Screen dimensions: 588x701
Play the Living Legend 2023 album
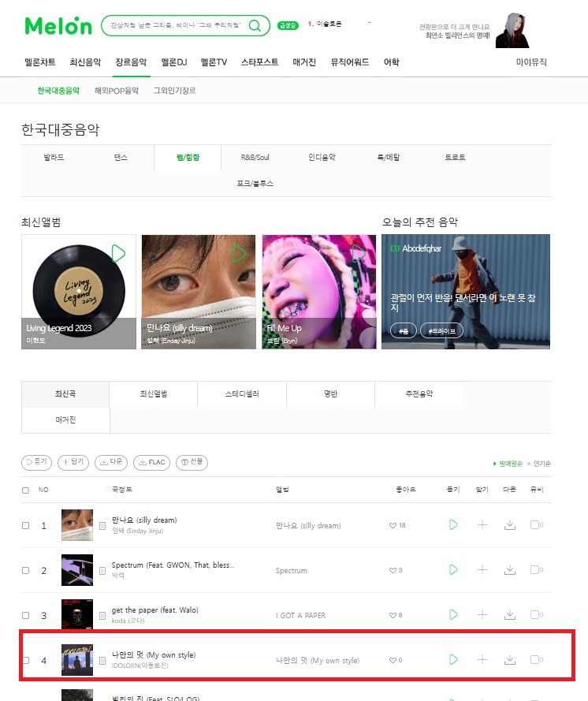[118, 253]
